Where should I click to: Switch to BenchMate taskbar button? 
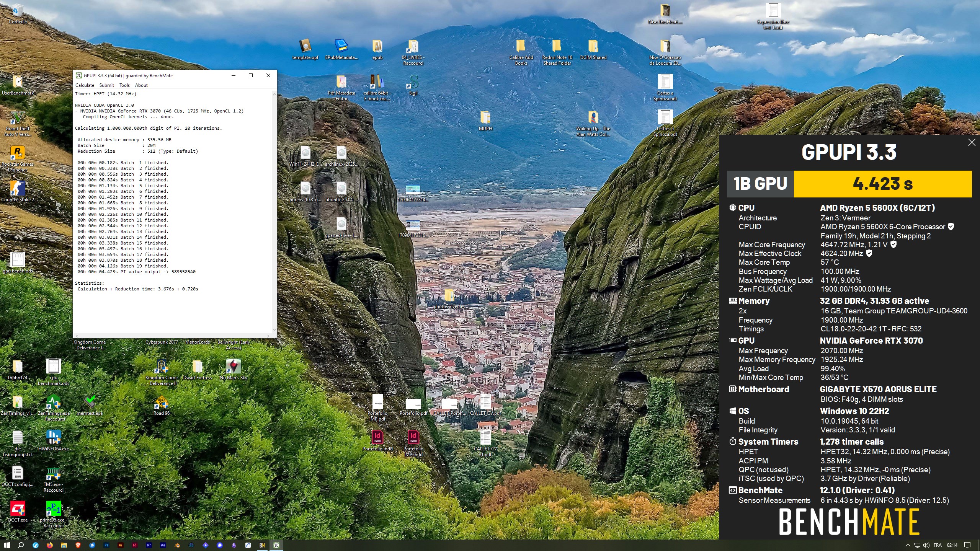coord(262,545)
